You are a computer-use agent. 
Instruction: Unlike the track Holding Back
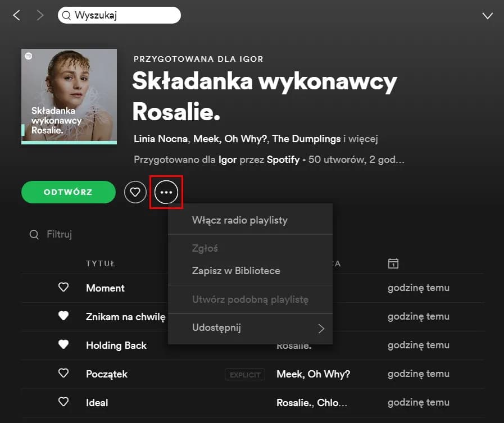tap(63, 345)
